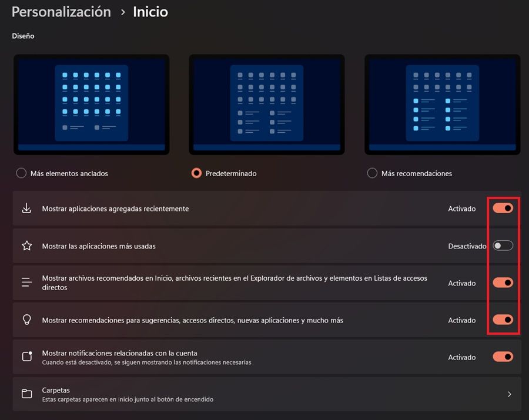Enable 'Mostrar las aplicaciones más usadas'
The image size is (529, 420).
click(x=503, y=246)
